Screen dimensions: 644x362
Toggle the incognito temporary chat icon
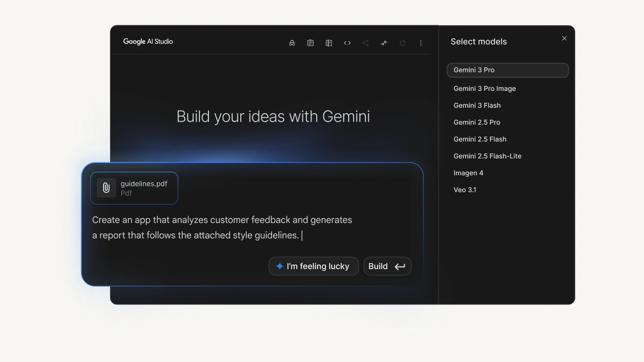pyautogui.click(x=292, y=43)
